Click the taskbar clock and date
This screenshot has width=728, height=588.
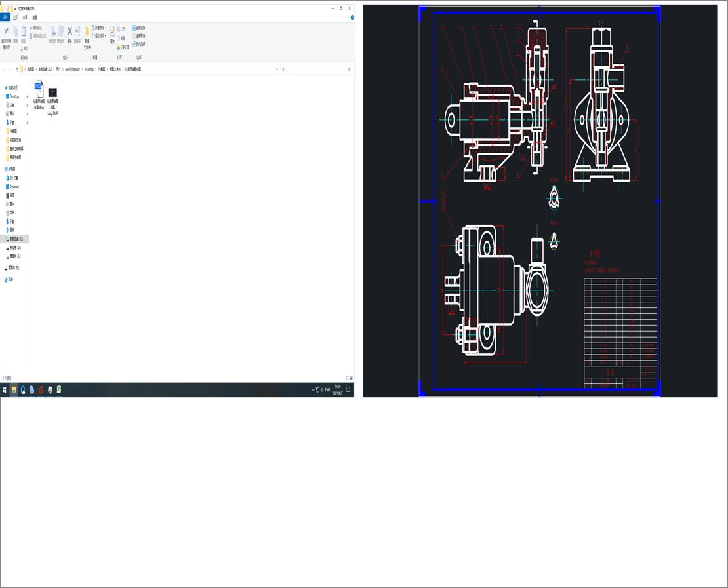[x=338, y=390]
